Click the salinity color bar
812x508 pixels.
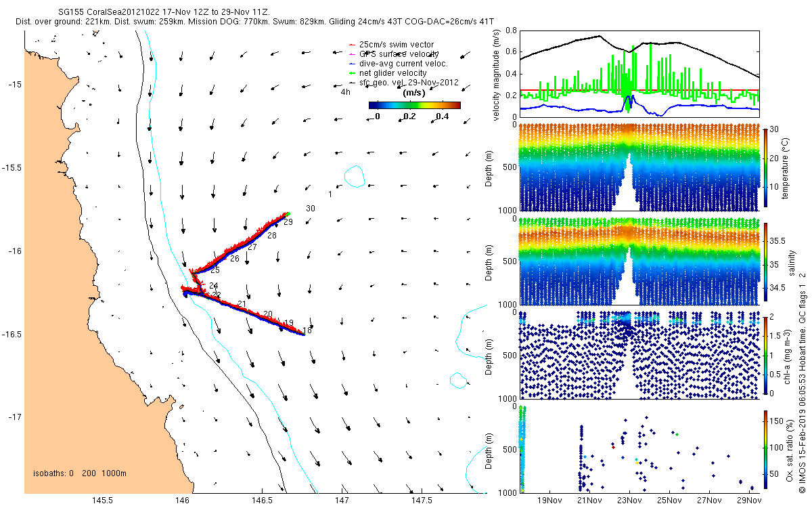(x=766, y=261)
